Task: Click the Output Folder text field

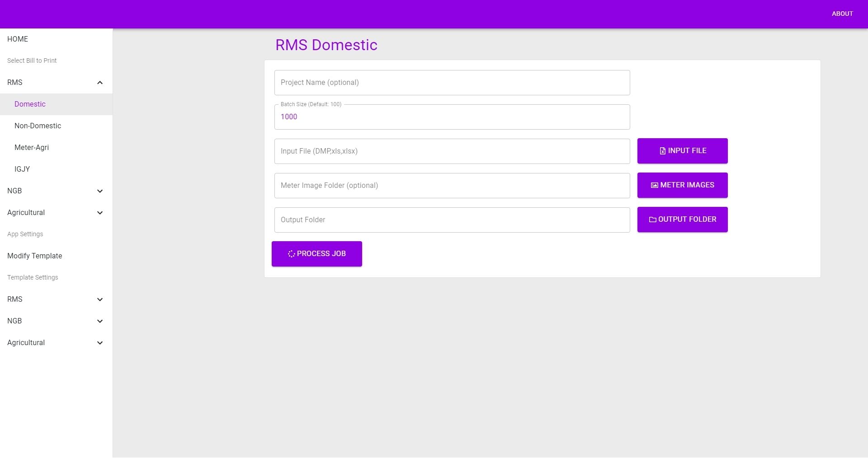Action: click(x=452, y=220)
